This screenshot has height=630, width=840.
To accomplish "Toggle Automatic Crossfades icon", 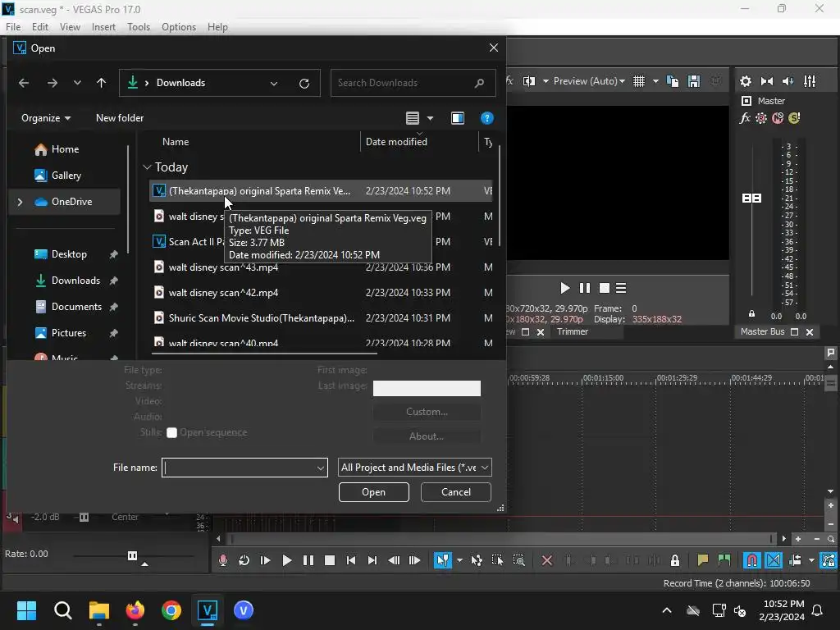I will coord(774,560).
